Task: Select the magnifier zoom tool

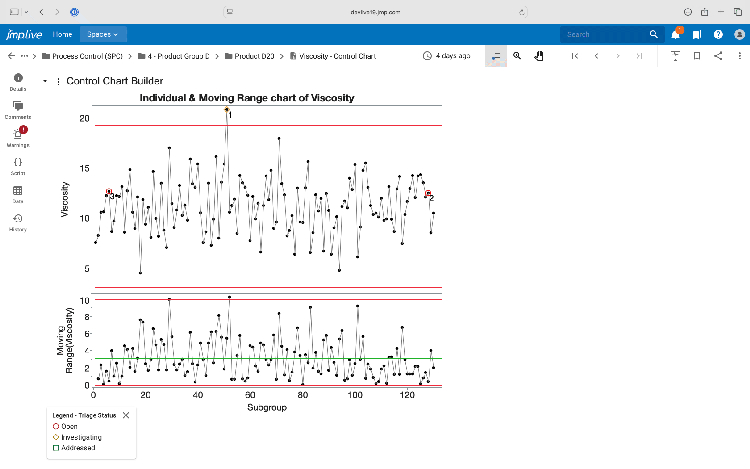Action: click(517, 56)
